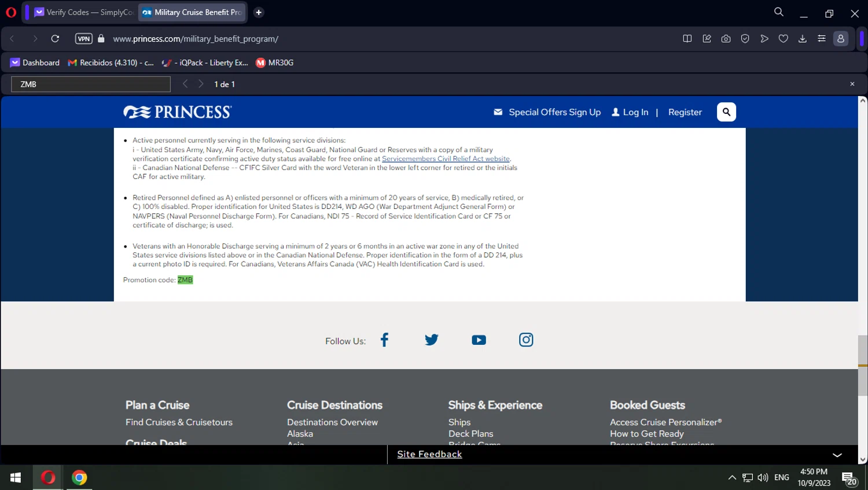
Task: Click the Princess logo
Action: click(x=177, y=112)
